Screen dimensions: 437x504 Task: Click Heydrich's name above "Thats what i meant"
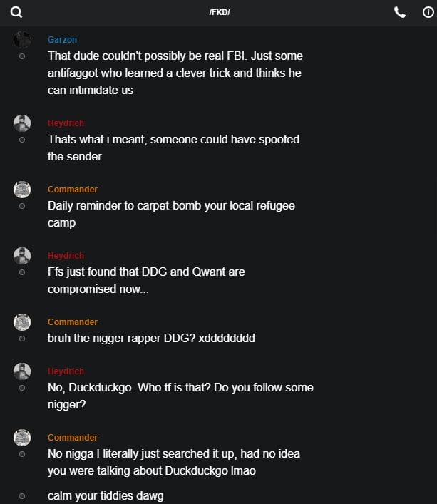pos(66,123)
